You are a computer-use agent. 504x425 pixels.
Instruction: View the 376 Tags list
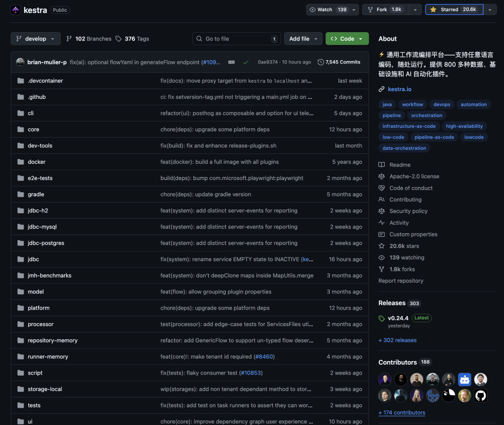tap(133, 39)
